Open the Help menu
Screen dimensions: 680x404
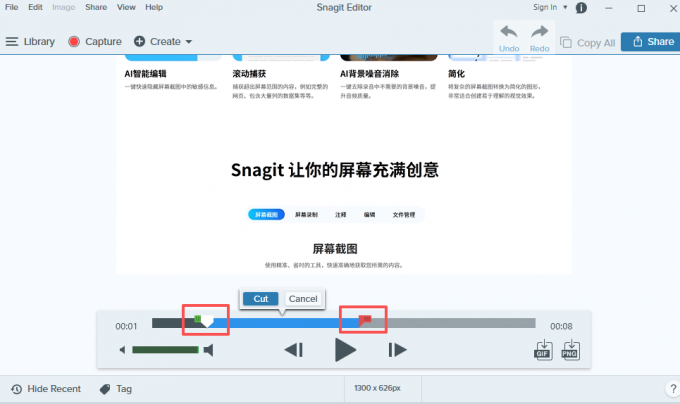pos(154,7)
